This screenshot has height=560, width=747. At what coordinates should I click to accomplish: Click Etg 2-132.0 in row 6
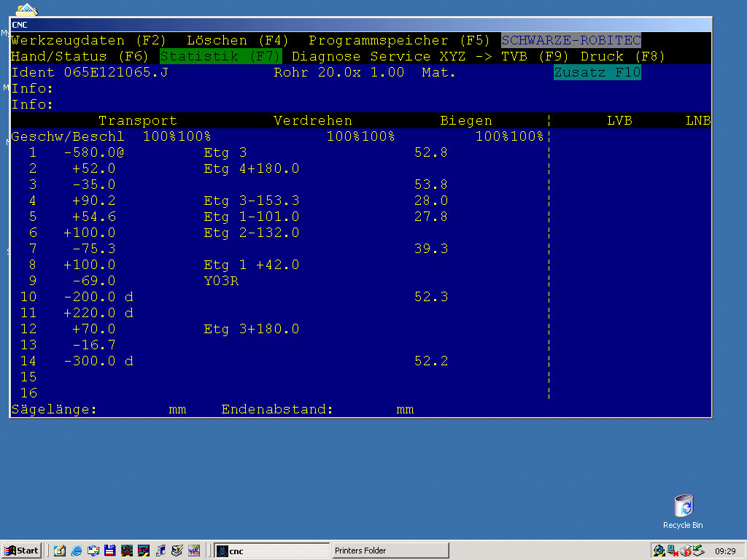(x=252, y=233)
